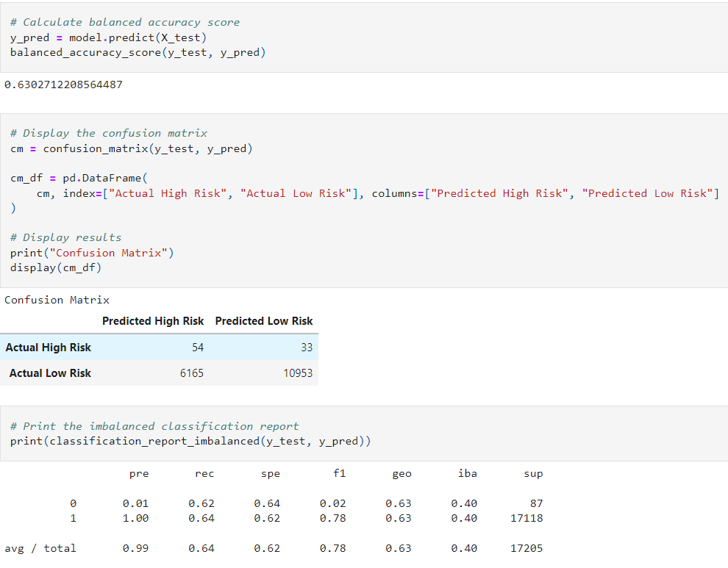This screenshot has width=728, height=568.
Task: Click the display(cm_df) line
Action: coord(56,267)
